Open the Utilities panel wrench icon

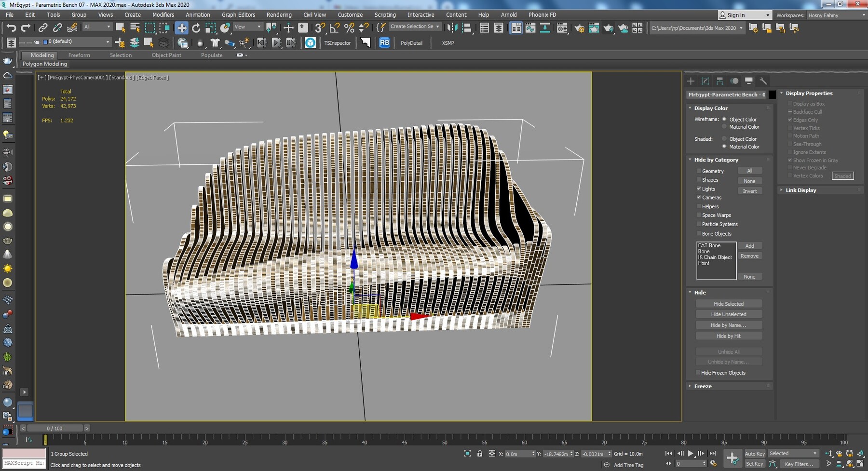[763, 81]
